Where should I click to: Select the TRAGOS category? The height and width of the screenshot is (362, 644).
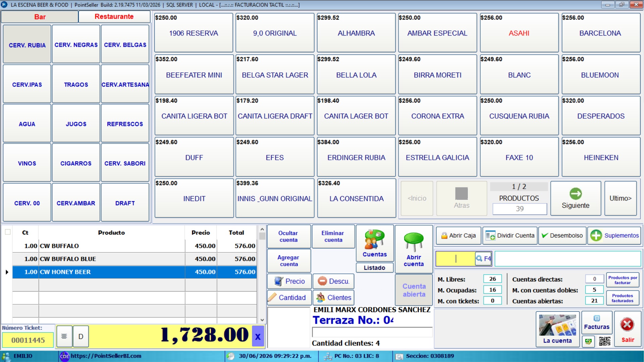tap(76, 84)
